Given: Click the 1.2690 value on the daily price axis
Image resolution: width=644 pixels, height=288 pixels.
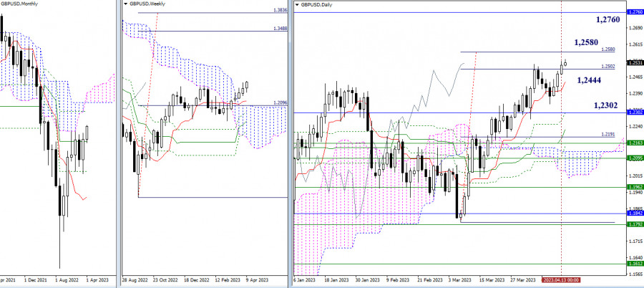Looking at the screenshot, I should coord(635,28).
